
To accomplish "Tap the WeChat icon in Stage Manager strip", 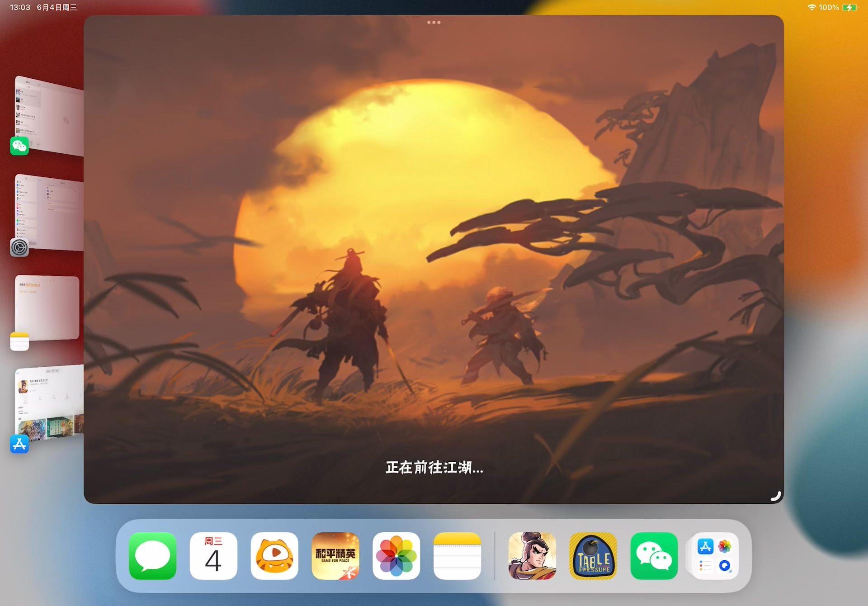I will click(19, 146).
